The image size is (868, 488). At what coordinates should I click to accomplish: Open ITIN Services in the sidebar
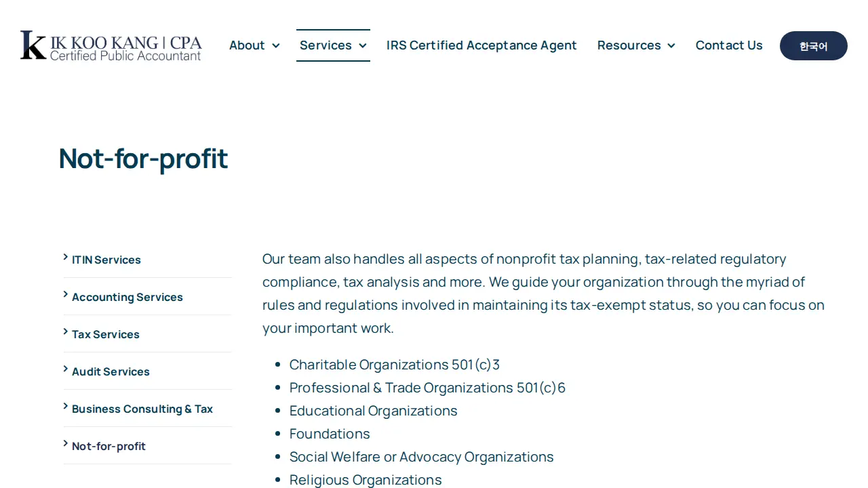coord(106,260)
